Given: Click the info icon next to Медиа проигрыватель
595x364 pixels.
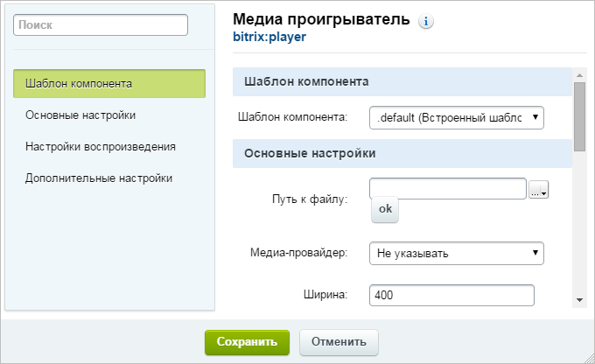Looking at the screenshot, I should point(426,21).
